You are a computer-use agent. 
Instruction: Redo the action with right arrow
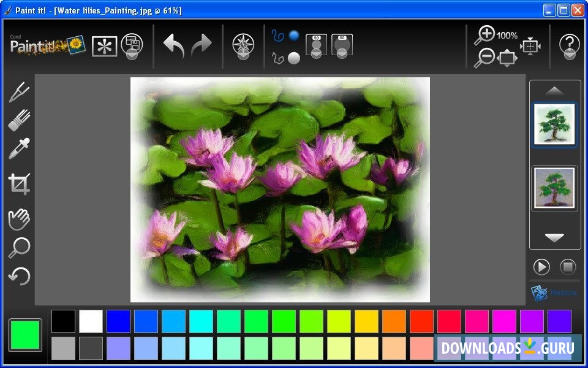[x=202, y=46]
